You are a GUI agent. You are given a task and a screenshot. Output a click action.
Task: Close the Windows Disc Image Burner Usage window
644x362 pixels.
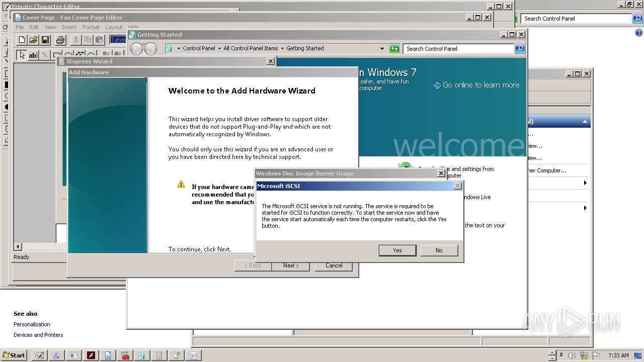click(441, 173)
